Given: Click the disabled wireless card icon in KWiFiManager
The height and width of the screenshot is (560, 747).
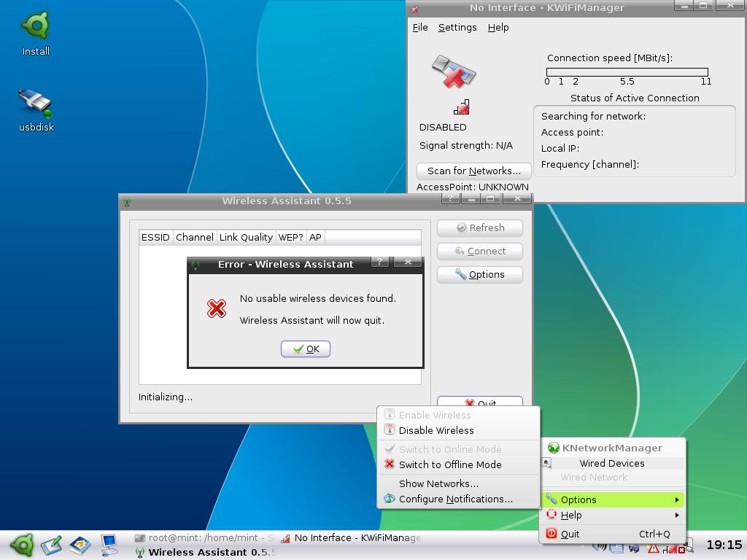Looking at the screenshot, I should click(x=454, y=72).
